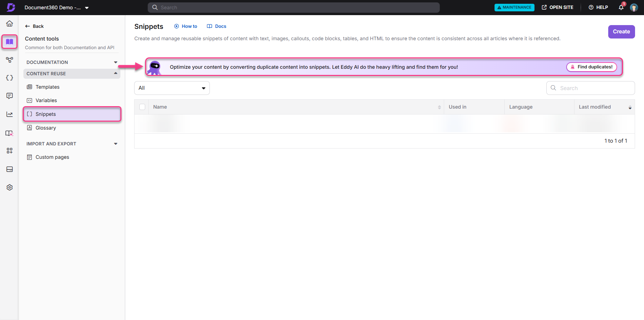This screenshot has width=644, height=320.
Task: Open the Analytics chart icon
Action: (x=9, y=114)
